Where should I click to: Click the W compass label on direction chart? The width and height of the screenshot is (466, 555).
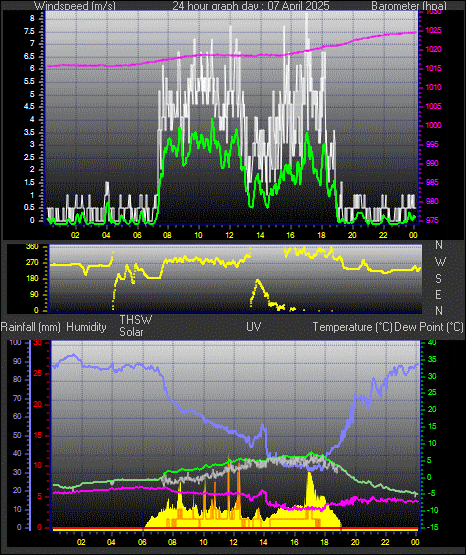pos(440,262)
